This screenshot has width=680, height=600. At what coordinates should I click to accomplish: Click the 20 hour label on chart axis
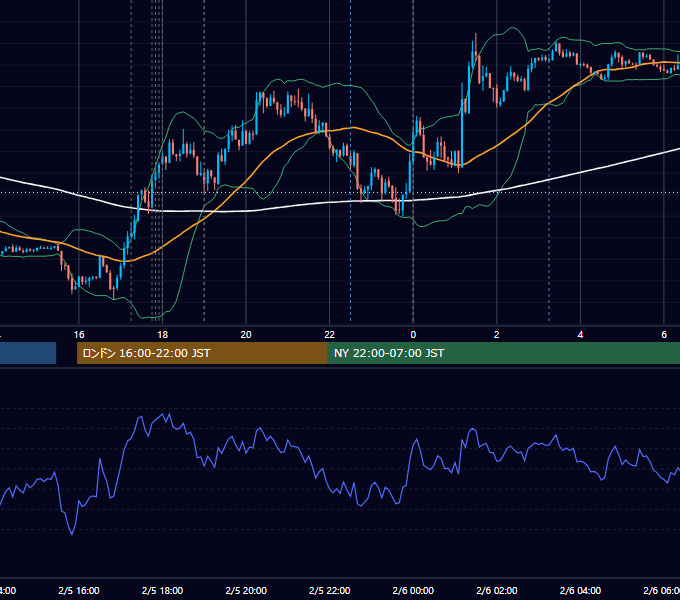[246, 335]
